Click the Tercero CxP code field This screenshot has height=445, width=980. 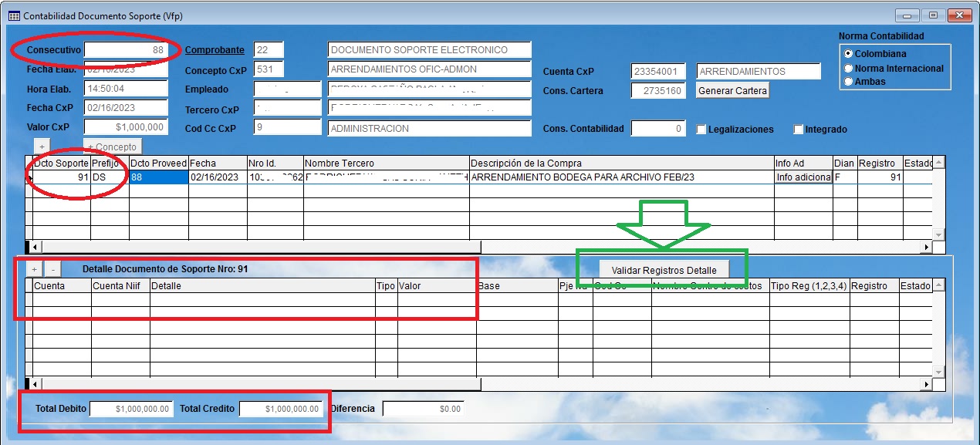[287, 108]
